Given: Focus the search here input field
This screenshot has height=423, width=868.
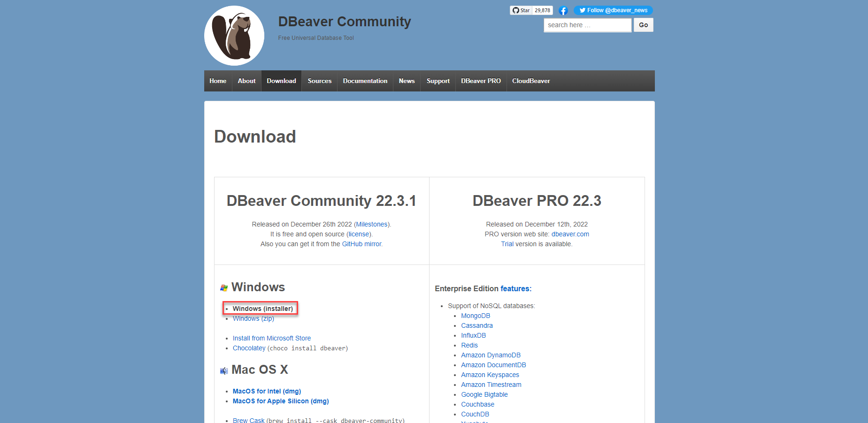Looking at the screenshot, I should point(587,25).
